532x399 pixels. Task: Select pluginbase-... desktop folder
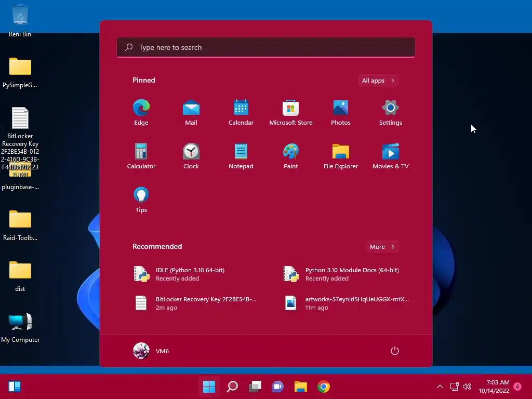pyautogui.click(x=20, y=183)
